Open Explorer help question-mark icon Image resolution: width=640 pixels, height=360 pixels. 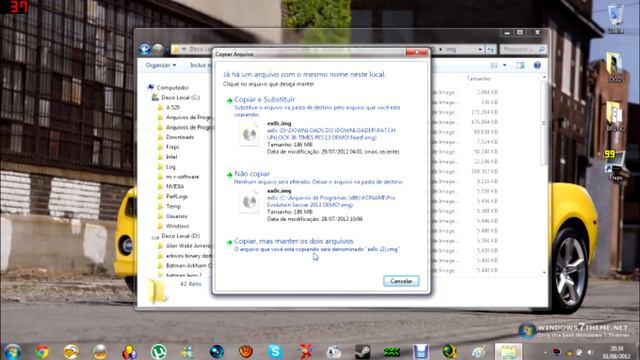point(537,65)
